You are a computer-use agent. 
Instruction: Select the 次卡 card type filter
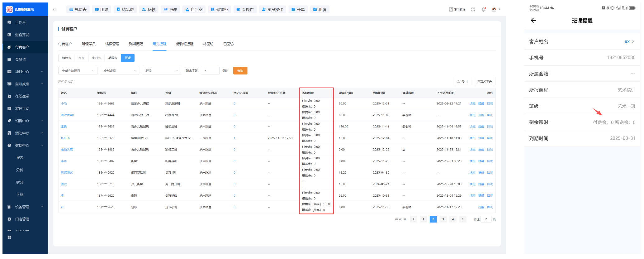[81, 58]
